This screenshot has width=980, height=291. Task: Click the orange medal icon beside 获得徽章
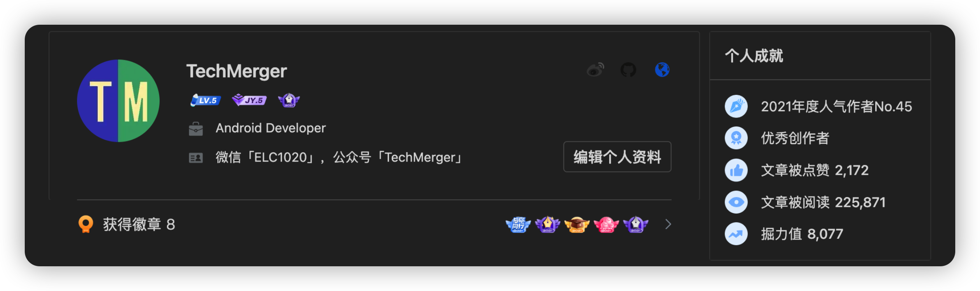point(85,224)
